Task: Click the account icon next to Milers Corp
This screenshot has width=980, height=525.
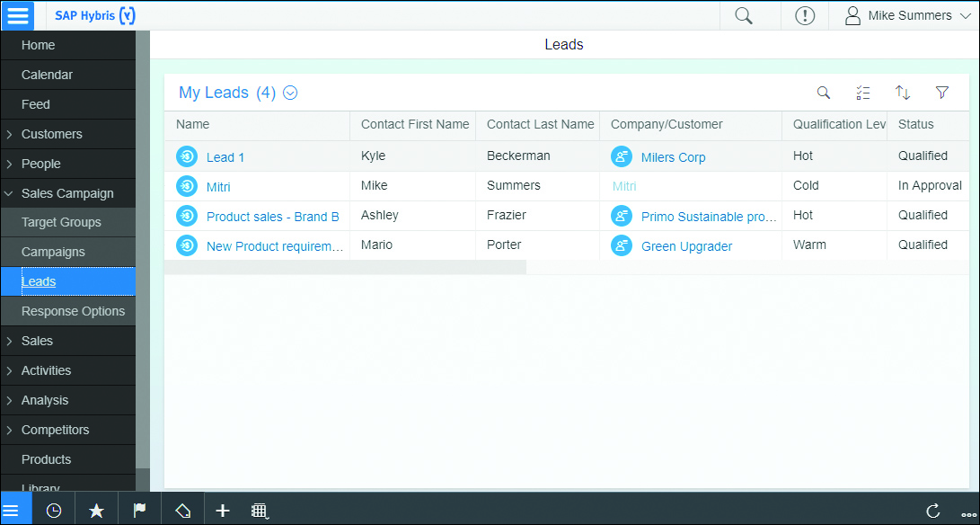Action: click(622, 156)
